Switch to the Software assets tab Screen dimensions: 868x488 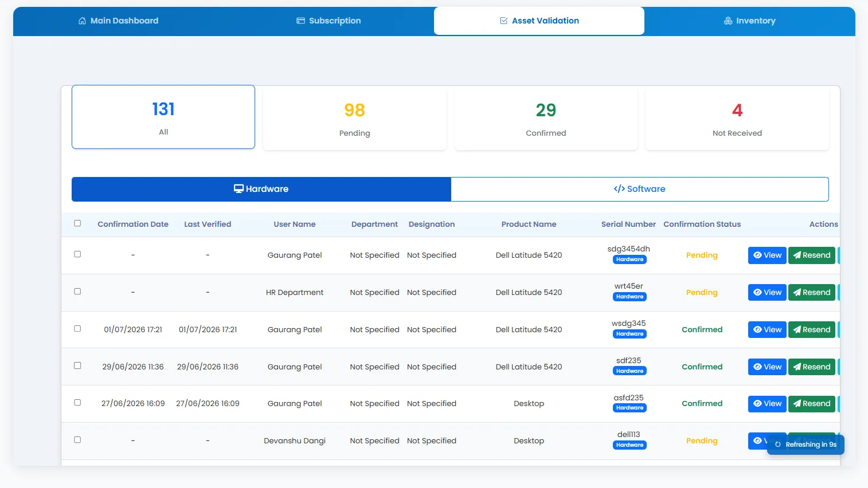click(640, 189)
